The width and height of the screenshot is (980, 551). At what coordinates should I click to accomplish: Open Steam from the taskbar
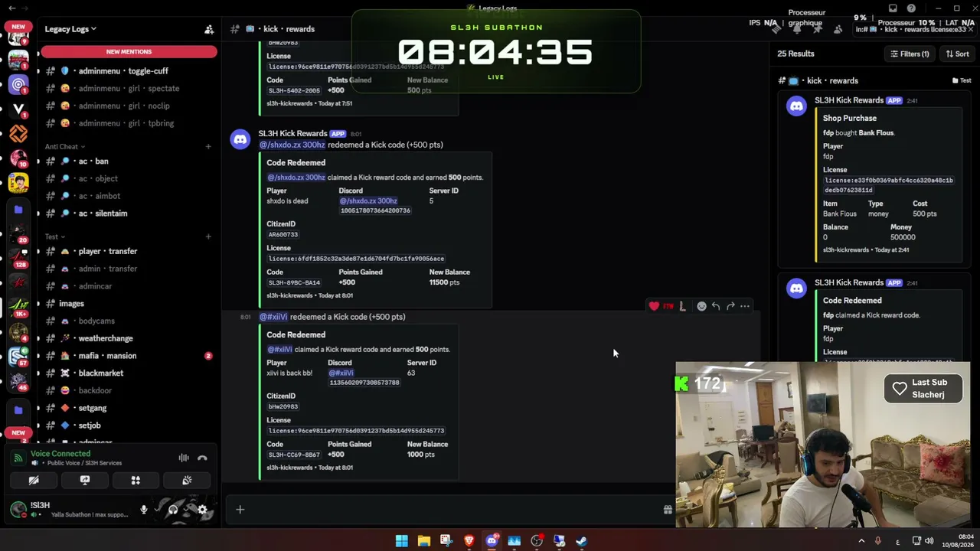tap(582, 541)
